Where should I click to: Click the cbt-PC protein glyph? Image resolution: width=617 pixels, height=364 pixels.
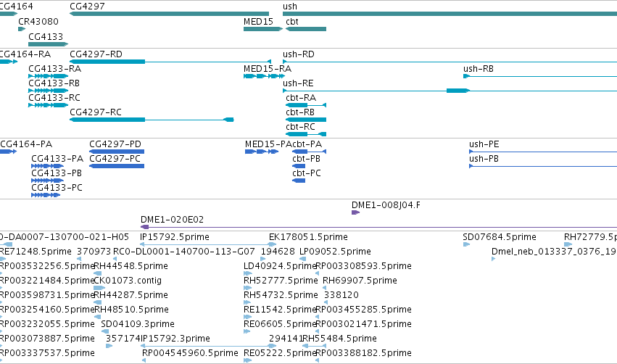coord(299,181)
